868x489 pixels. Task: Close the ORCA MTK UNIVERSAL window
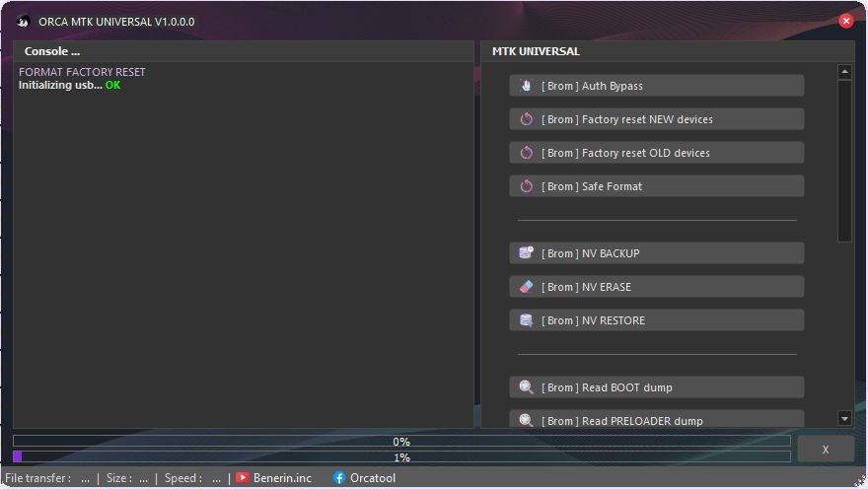846,21
